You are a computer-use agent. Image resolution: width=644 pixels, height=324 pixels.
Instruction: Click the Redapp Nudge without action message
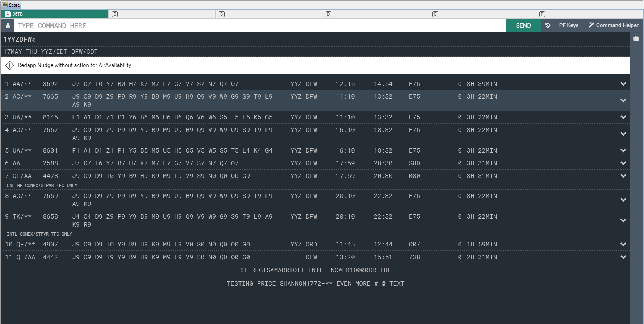[74, 65]
